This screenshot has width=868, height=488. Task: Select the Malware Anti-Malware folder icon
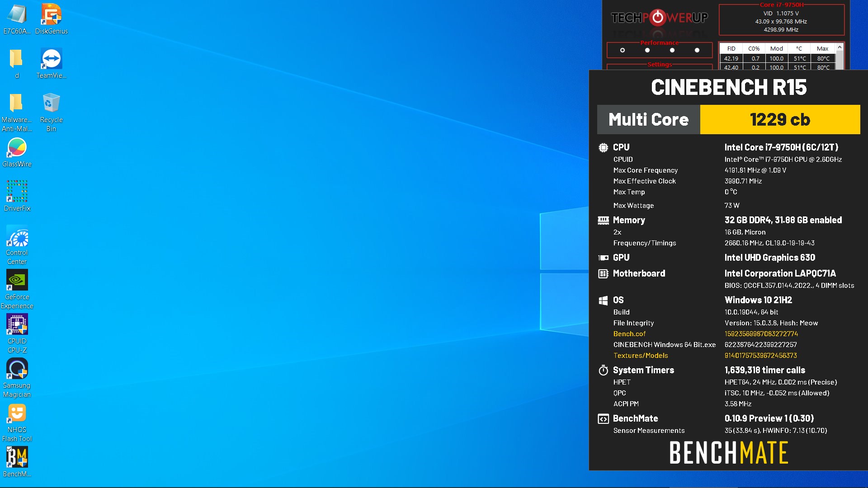pos(17,112)
